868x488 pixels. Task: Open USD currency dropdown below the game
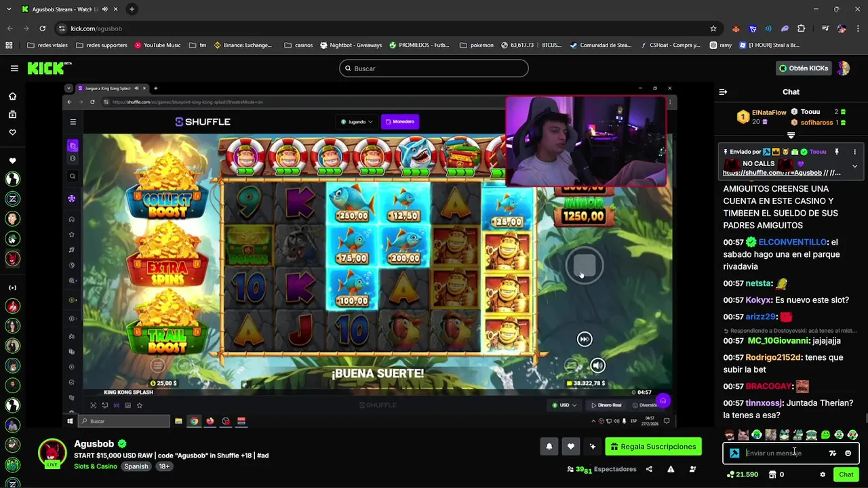(564, 405)
